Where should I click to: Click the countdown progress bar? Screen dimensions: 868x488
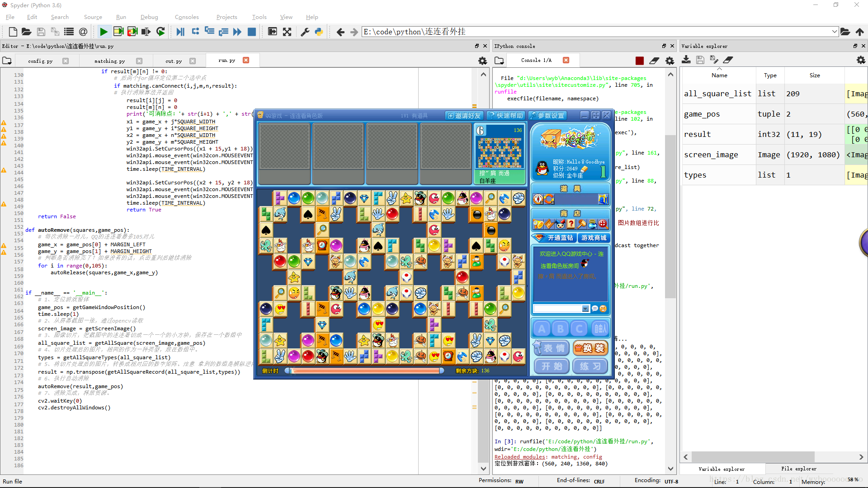(364, 371)
